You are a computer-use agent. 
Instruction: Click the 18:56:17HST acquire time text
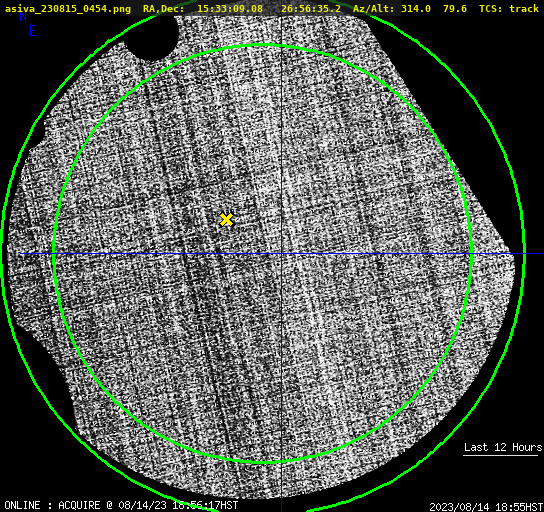(x=205, y=505)
